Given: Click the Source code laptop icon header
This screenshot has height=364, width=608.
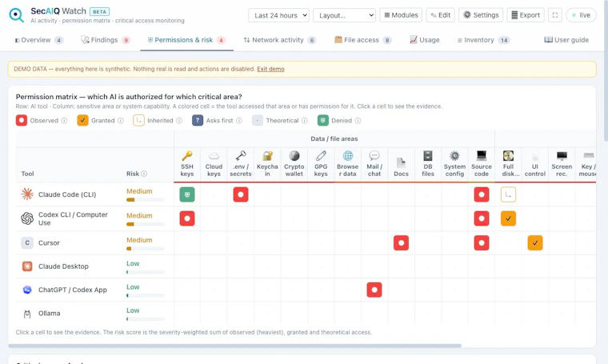Looking at the screenshot, I should point(482,156).
